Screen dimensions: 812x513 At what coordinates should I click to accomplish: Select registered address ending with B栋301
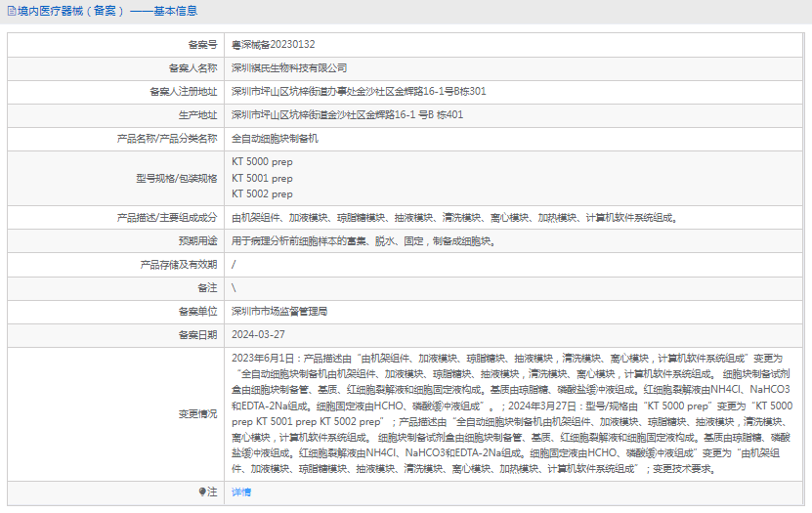(x=359, y=91)
